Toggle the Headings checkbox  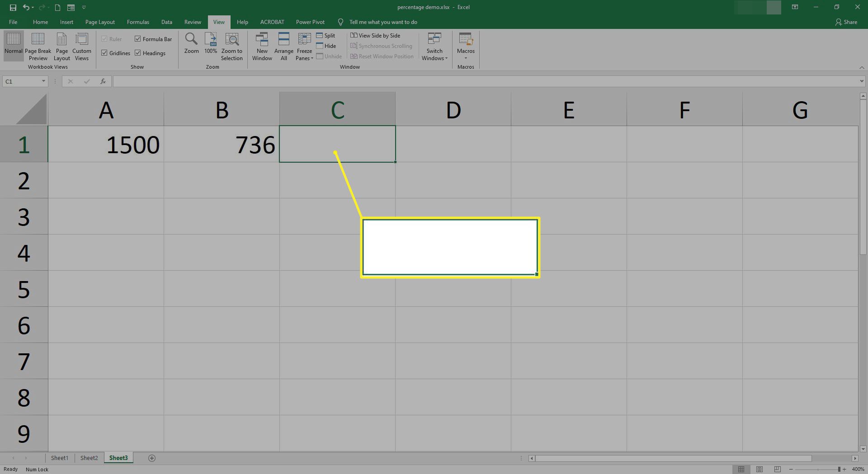[x=138, y=53]
